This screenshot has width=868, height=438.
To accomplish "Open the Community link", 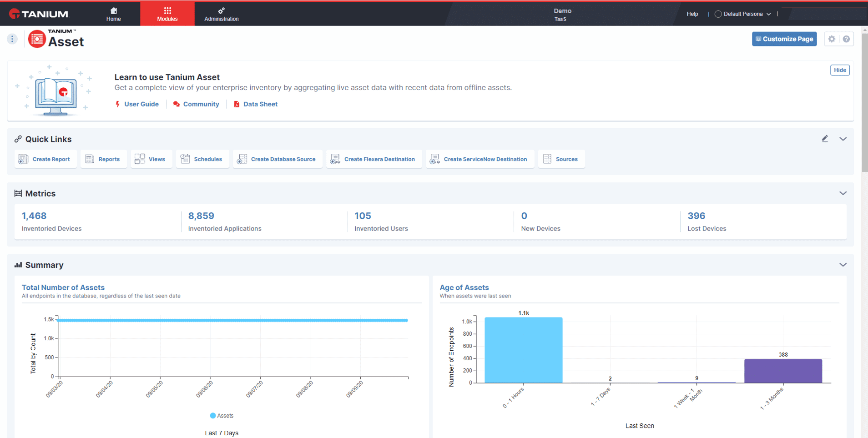I will [201, 104].
